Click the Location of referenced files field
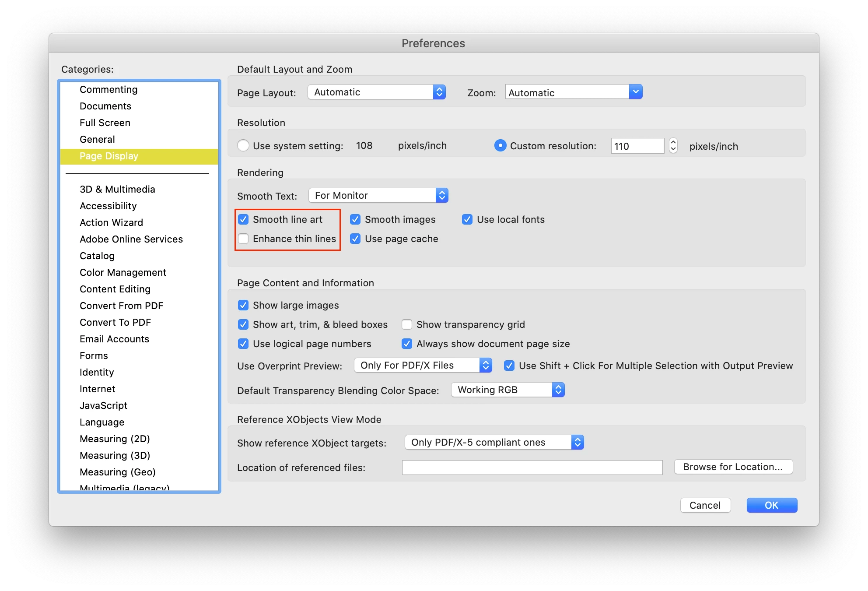Image resolution: width=868 pixels, height=591 pixels. [x=532, y=468]
